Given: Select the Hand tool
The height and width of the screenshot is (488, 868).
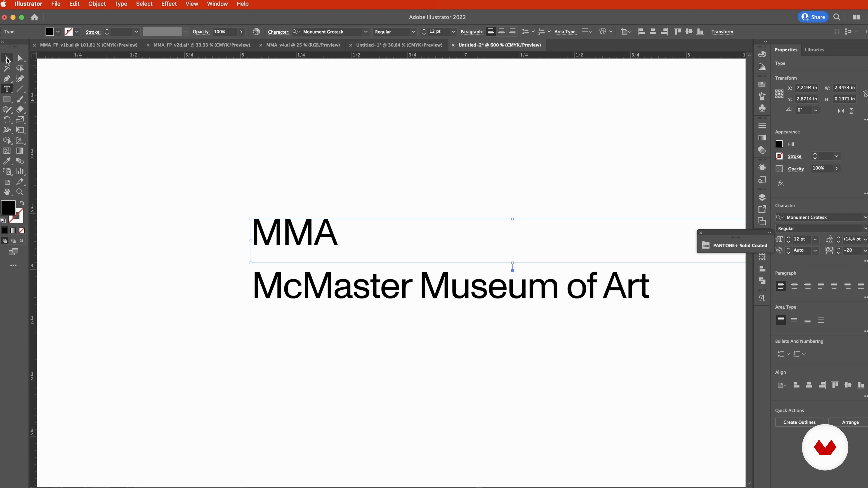Looking at the screenshot, I should tap(7, 192).
